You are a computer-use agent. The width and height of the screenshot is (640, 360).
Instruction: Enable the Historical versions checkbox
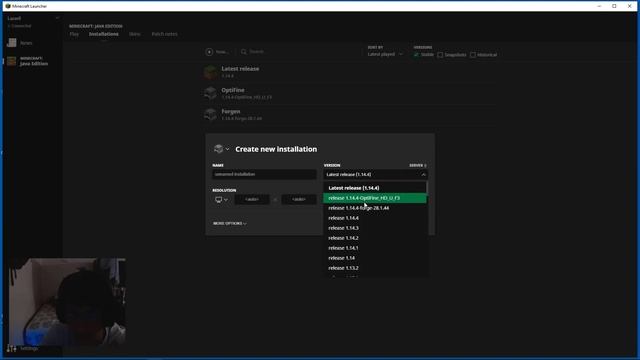473,55
